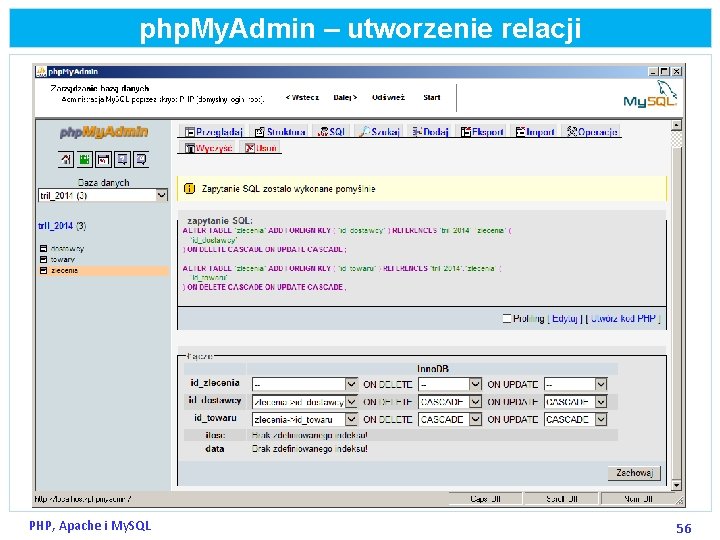The image size is (720, 540).
Task: Open id_zlecenia ON UPDATE dropdown
Action: [575, 384]
